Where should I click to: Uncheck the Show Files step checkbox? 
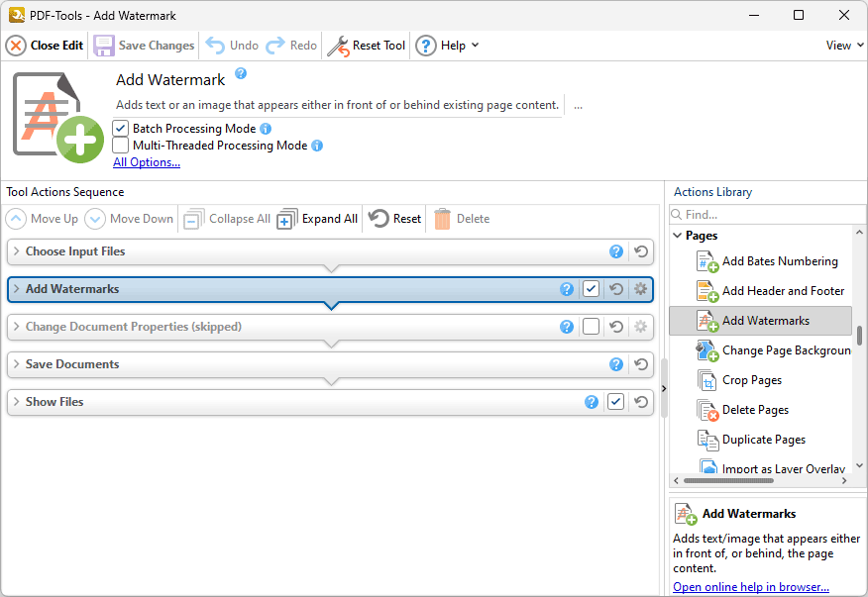pos(616,402)
